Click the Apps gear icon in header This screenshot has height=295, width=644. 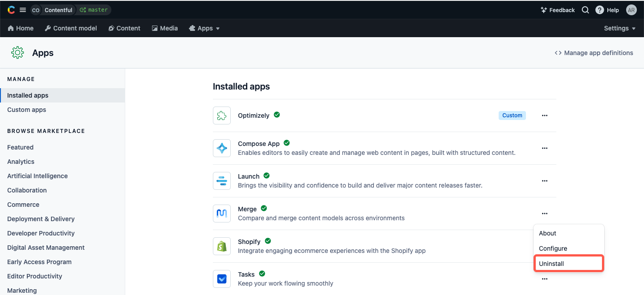pyautogui.click(x=17, y=53)
